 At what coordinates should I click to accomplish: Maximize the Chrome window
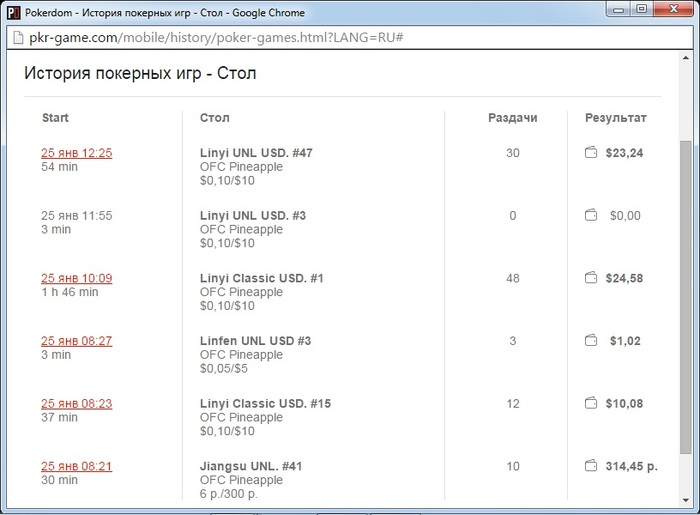pos(641,9)
